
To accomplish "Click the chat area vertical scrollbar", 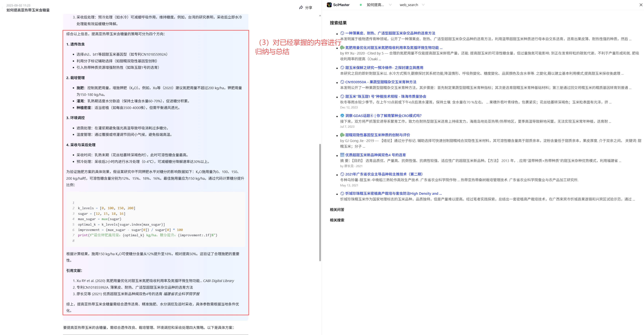I will (320, 202).
